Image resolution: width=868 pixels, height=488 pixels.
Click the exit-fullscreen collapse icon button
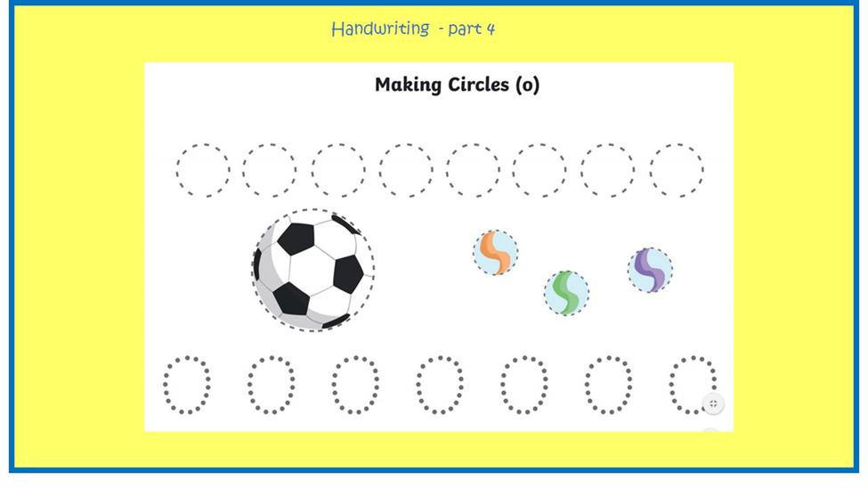tap(713, 403)
